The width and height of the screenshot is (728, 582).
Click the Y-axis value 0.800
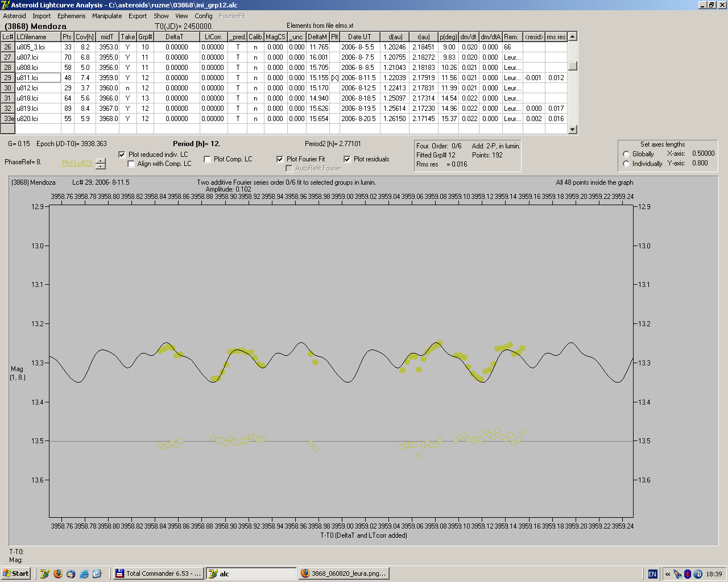coord(700,163)
